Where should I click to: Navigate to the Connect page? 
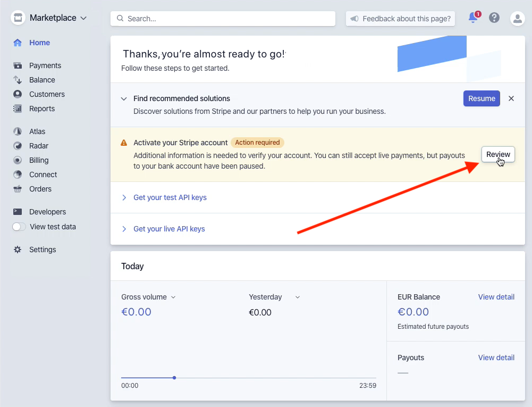(42, 174)
